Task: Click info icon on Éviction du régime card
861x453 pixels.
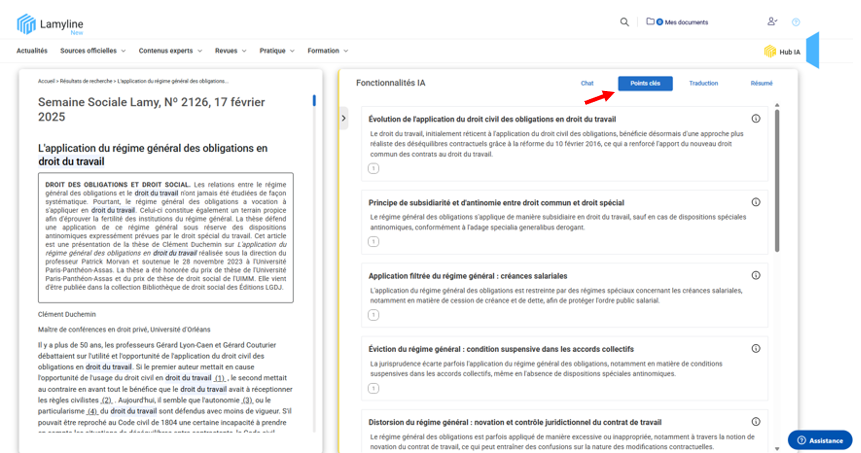Action: point(756,348)
